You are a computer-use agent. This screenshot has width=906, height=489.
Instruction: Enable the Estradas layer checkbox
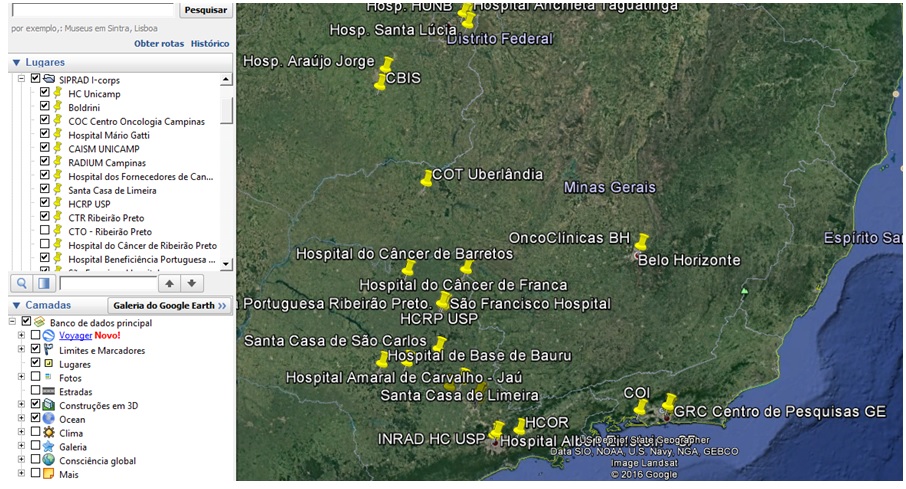click(35, 391)
